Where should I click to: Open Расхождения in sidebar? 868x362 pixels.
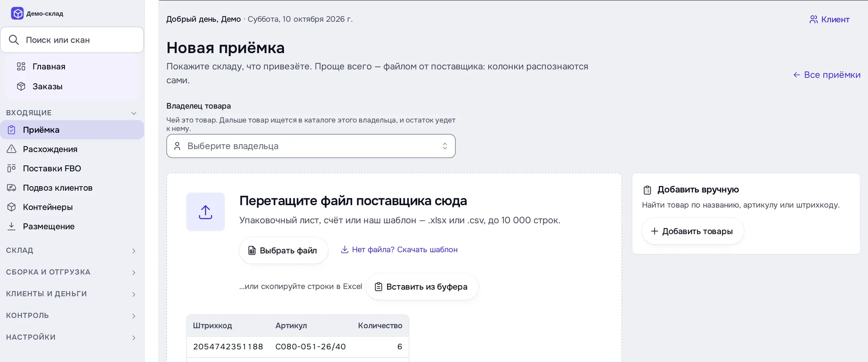point(72,149)
